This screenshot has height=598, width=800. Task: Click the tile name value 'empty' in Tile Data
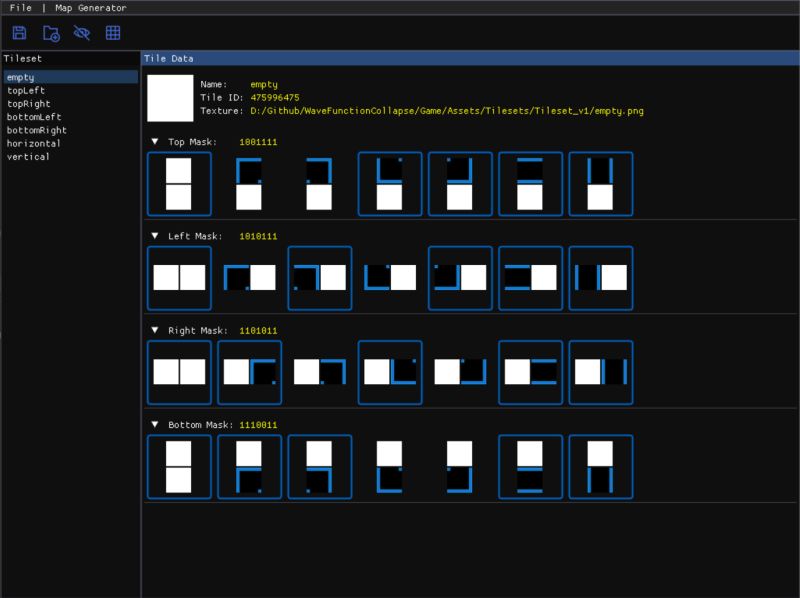pyautogui.click(x=264, y=85)
